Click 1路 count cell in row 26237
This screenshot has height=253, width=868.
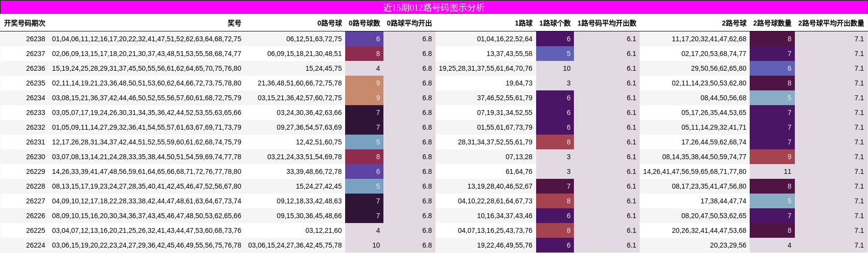555,54
